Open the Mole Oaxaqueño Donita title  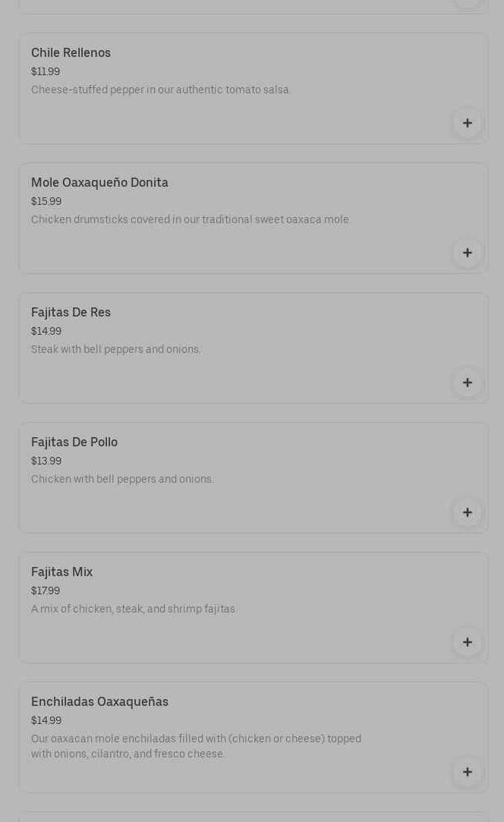click(x=99, y=183)
